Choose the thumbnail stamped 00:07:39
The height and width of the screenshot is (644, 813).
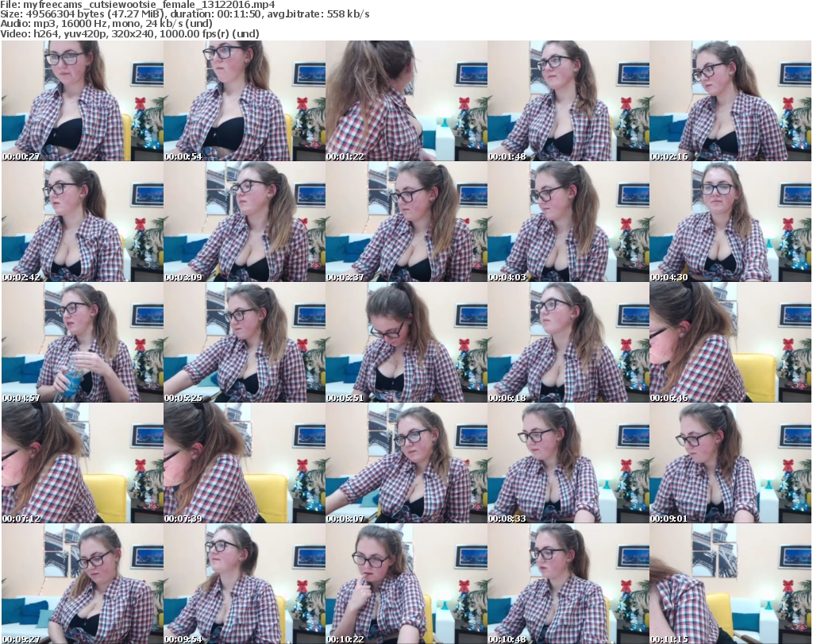[245, 463]
